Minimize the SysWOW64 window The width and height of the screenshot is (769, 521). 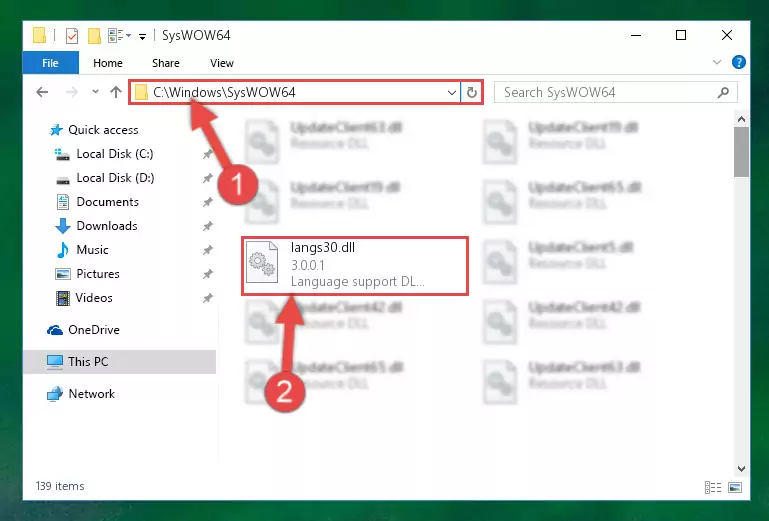636,35
